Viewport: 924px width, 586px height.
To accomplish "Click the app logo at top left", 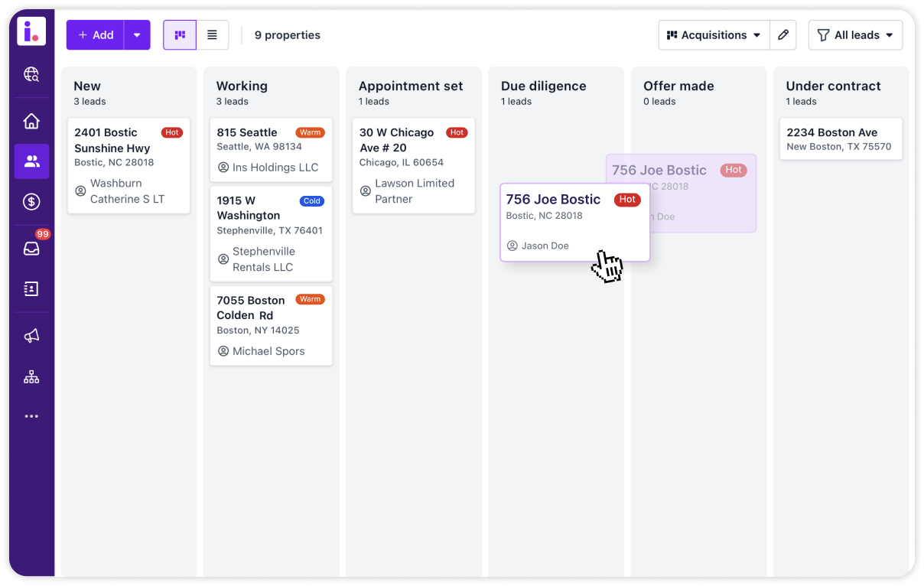I will pos(31,31).
